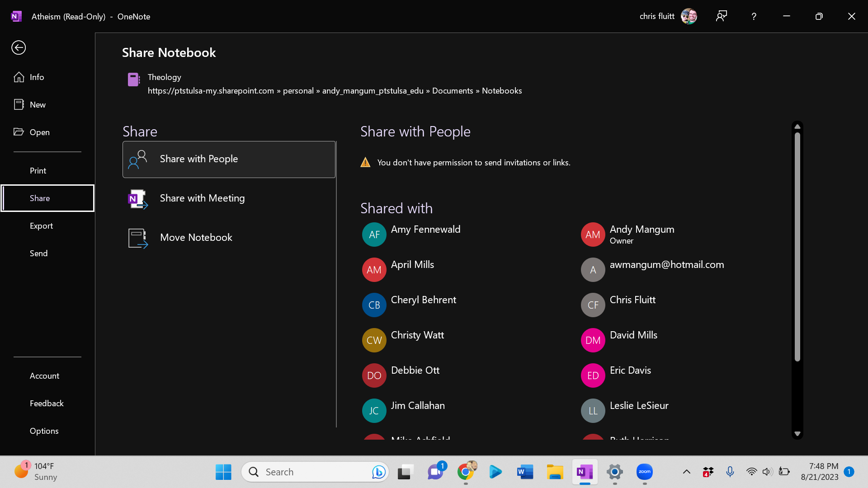
Task: Choose the Move Notebook option
Action: point(196,238)
